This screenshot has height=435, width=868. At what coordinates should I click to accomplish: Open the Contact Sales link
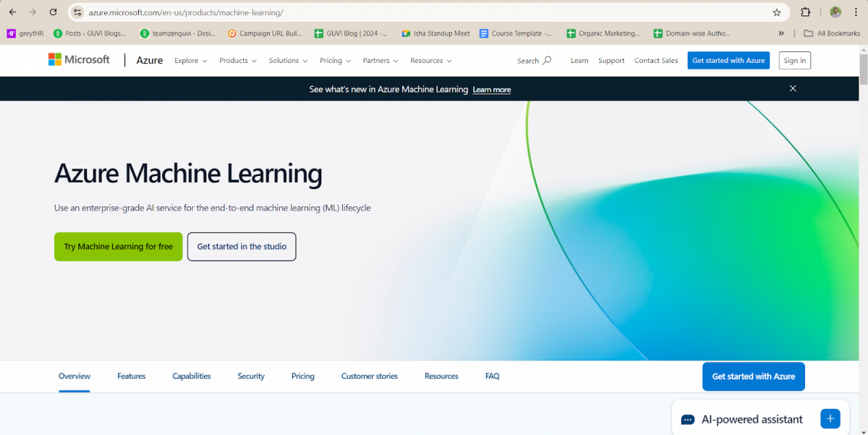pyautogui.click(x=656, y=61)
